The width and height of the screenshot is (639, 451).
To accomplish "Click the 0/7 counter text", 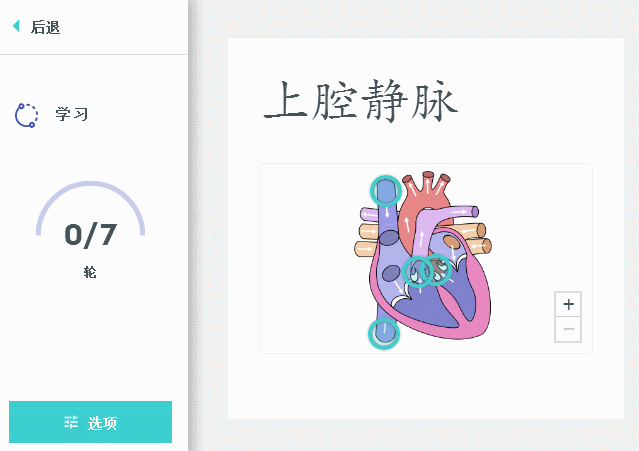I will 90,235.
